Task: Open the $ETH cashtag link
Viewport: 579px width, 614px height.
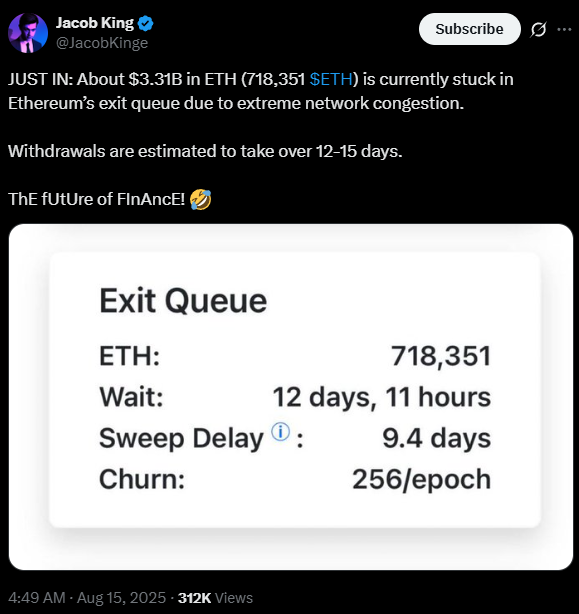Action: [331, 79]
